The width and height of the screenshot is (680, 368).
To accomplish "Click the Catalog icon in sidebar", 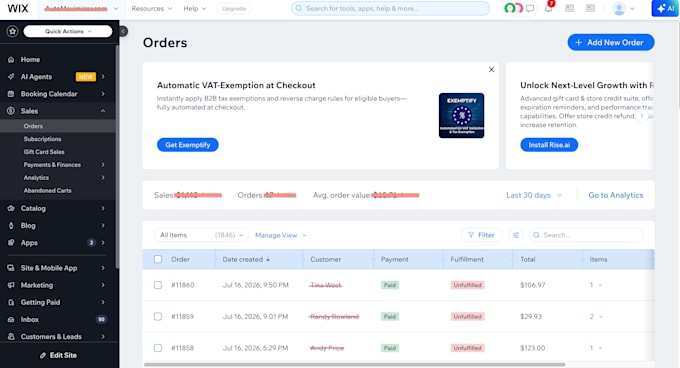I will [11, 208].
